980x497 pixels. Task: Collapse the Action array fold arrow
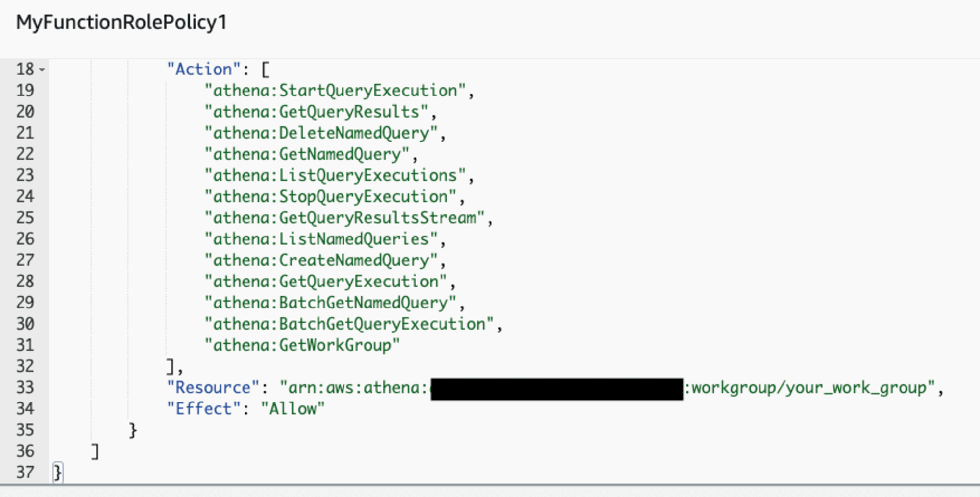(x=42, y=70)
